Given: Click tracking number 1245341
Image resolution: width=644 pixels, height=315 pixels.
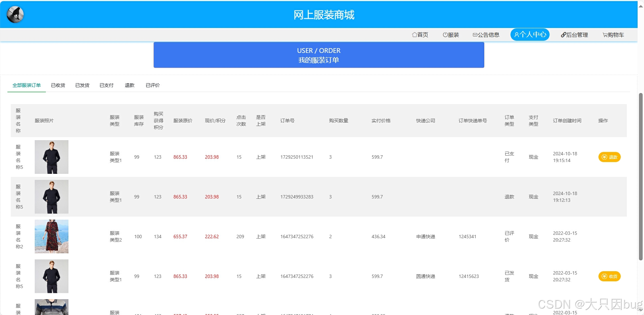Looking at the screenshot, I should pos(467,237).
